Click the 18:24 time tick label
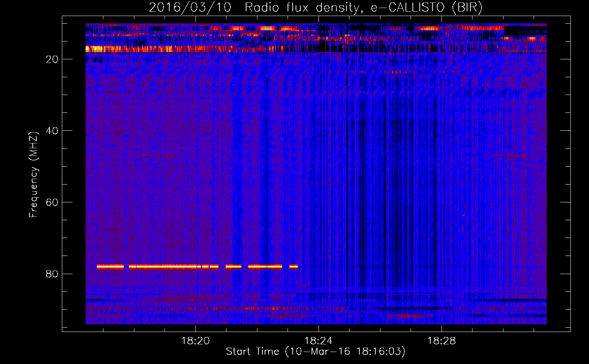Image resolution: width=589 pixels, height=364 pixels. 319,341
